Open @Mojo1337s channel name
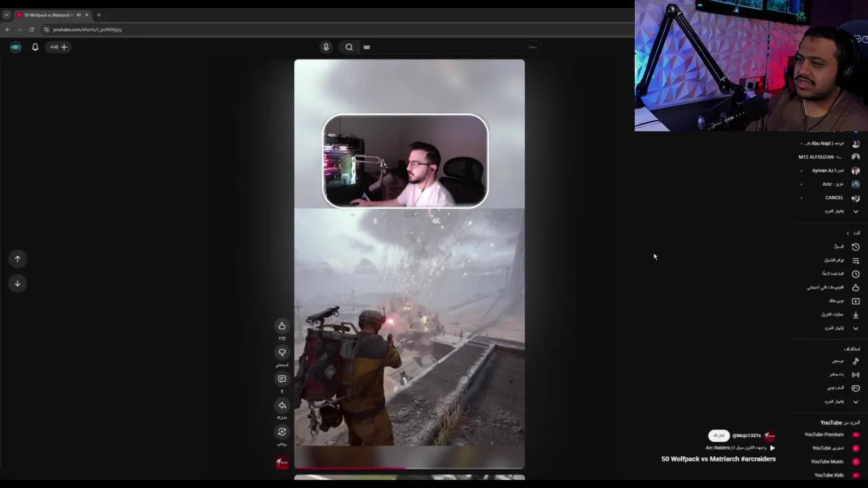Image resolution: width=868 pixels, height=488 pixels. (x=747, y=436)
